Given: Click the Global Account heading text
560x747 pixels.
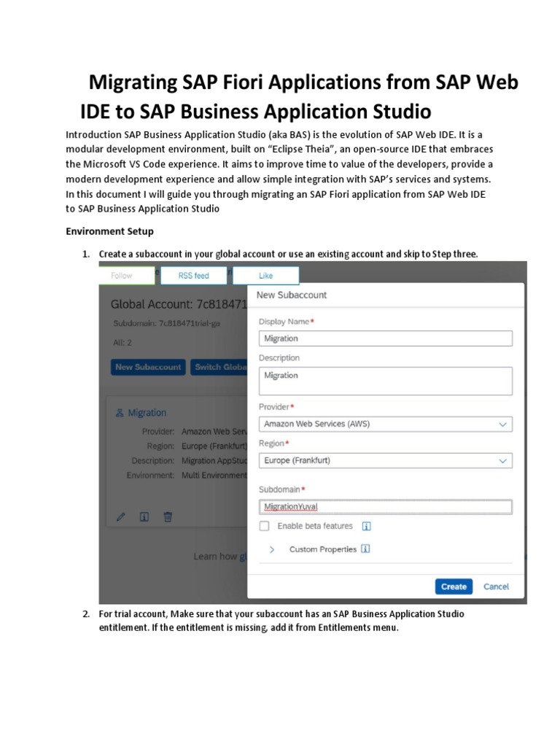Looking at the screenshot, I should pyautogui.click(x=179, y=304).
